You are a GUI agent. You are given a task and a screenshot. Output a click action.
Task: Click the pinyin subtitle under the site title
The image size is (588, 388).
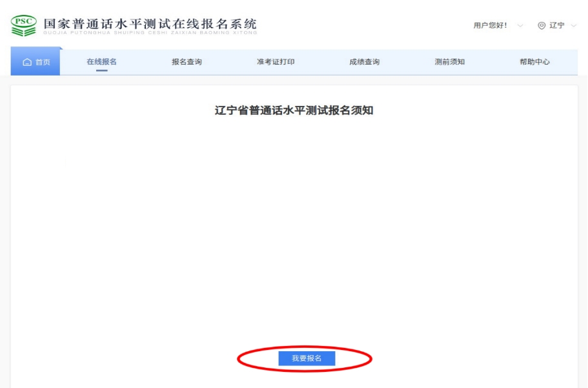150,33
